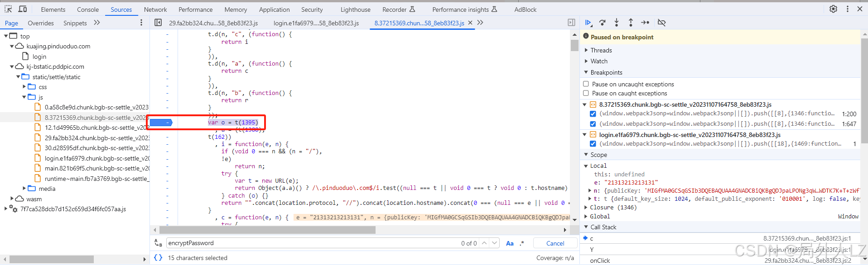Uncheck the breakpoint at line 1:647
The height and width of the screenshot is (265, 868).
point(593,124)
